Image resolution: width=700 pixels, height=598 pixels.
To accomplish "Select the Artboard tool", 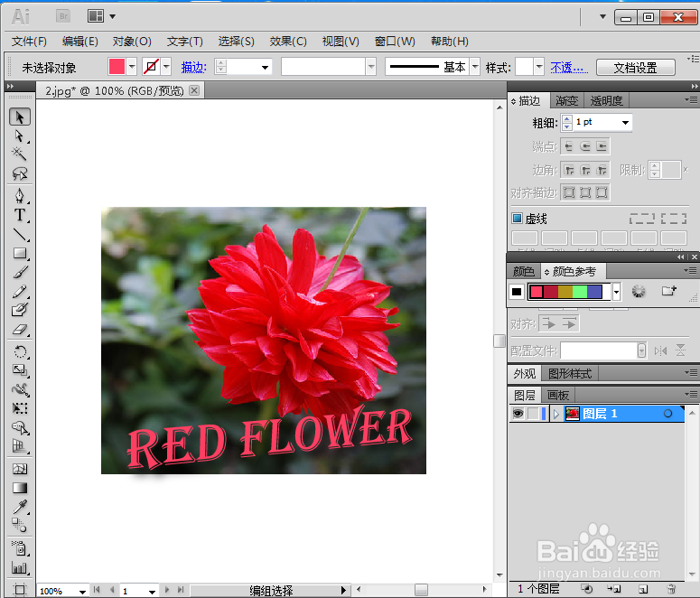I will (x=20, y=590).
